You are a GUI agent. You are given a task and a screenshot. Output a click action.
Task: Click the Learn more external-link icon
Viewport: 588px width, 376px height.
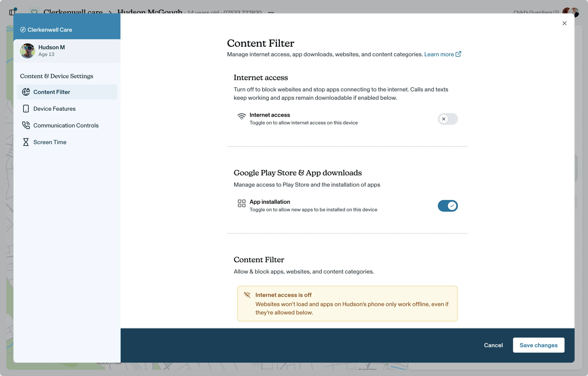[x=458, y=54]
